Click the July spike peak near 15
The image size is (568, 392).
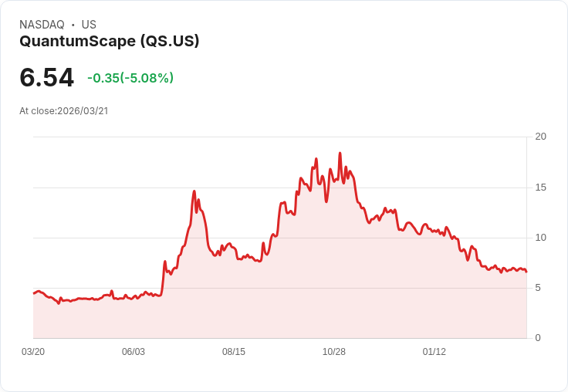[x=194, y=191]
